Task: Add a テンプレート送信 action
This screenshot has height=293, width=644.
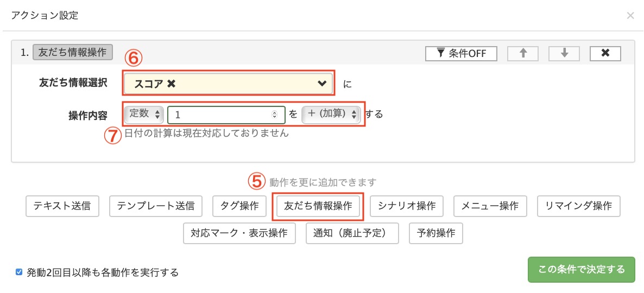Action: [156, 206]
